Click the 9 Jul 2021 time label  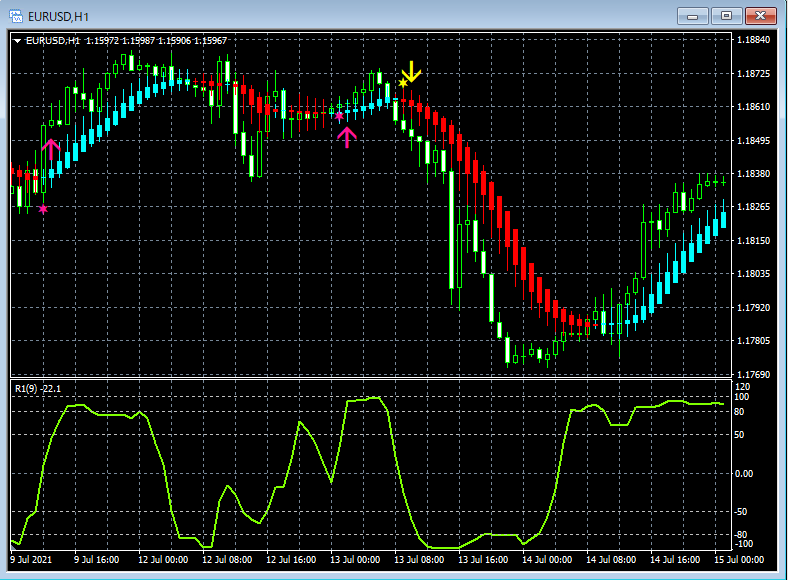point(31,559)
